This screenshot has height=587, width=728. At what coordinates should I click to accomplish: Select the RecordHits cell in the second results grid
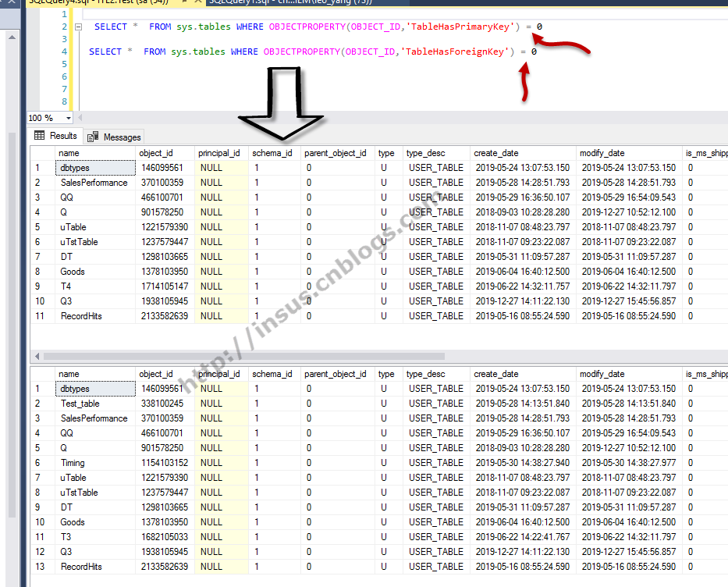[95, 567]
